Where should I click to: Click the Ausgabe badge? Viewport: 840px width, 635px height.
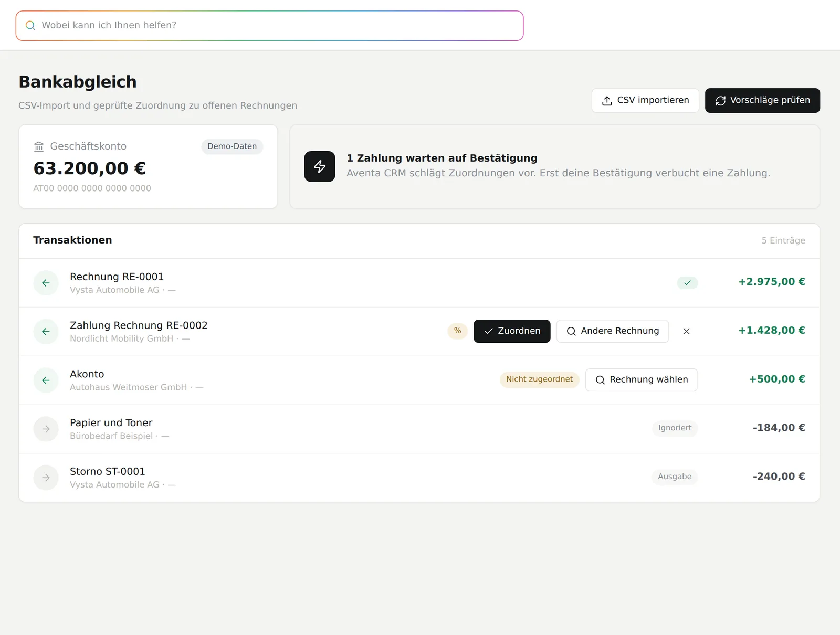[x=675, y=477]
